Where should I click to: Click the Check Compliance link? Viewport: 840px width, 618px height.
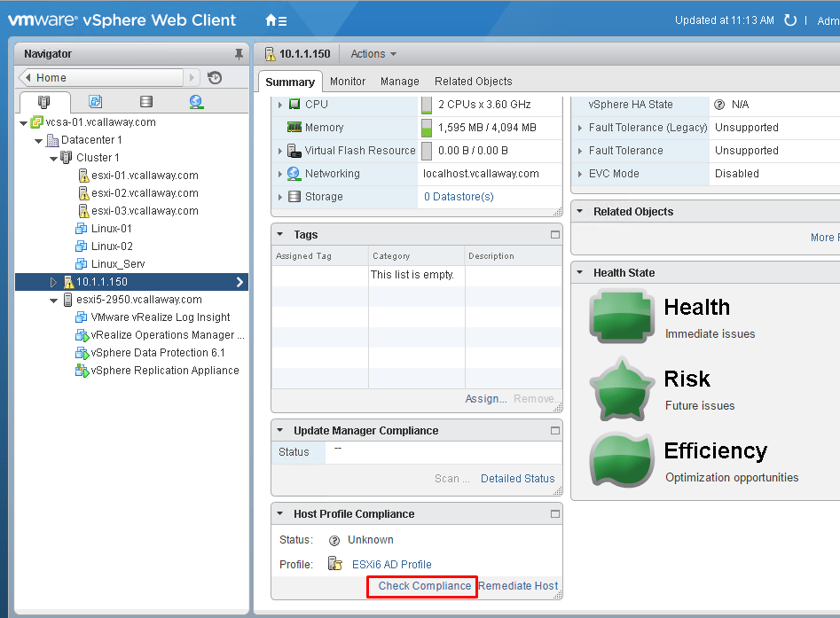[x=424, y=586]
